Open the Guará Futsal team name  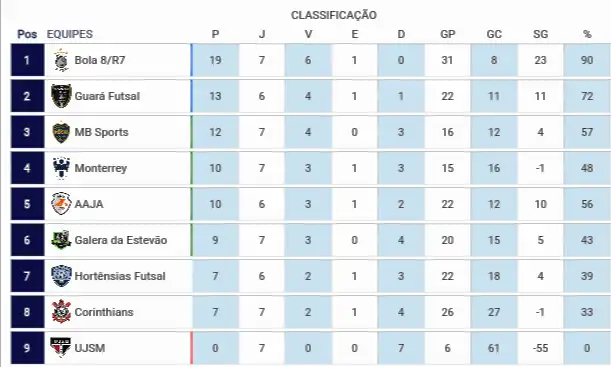[107, 96]
